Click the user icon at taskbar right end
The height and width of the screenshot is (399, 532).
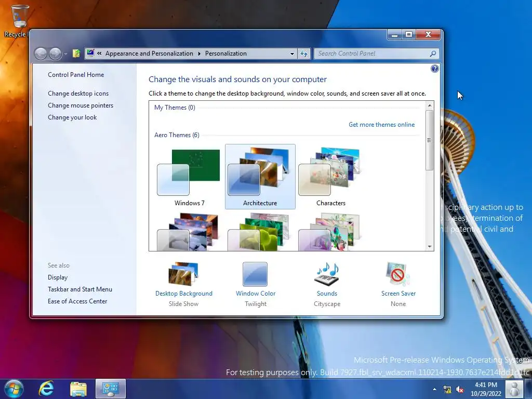click(514, 389)
